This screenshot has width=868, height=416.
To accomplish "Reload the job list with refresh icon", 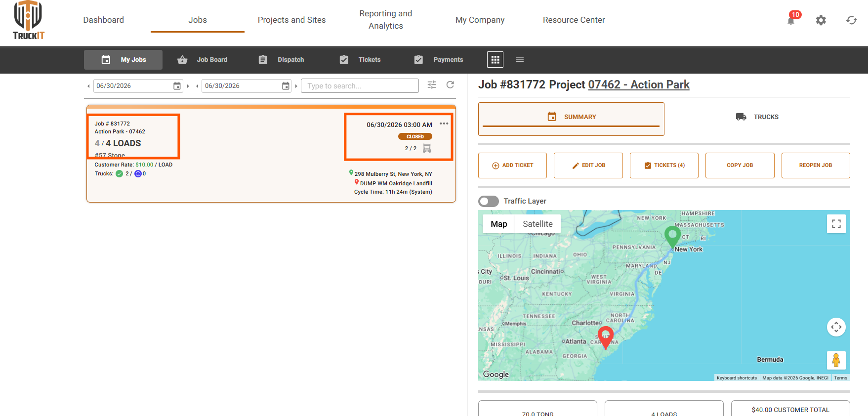I will point(450,85).
